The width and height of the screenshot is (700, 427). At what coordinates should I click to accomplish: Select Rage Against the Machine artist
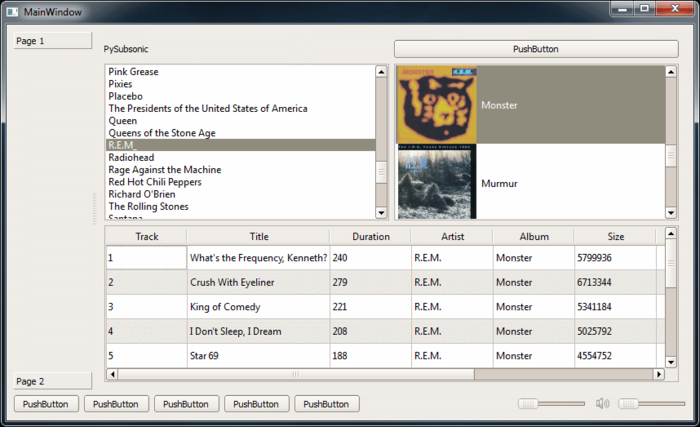point(241,170)
